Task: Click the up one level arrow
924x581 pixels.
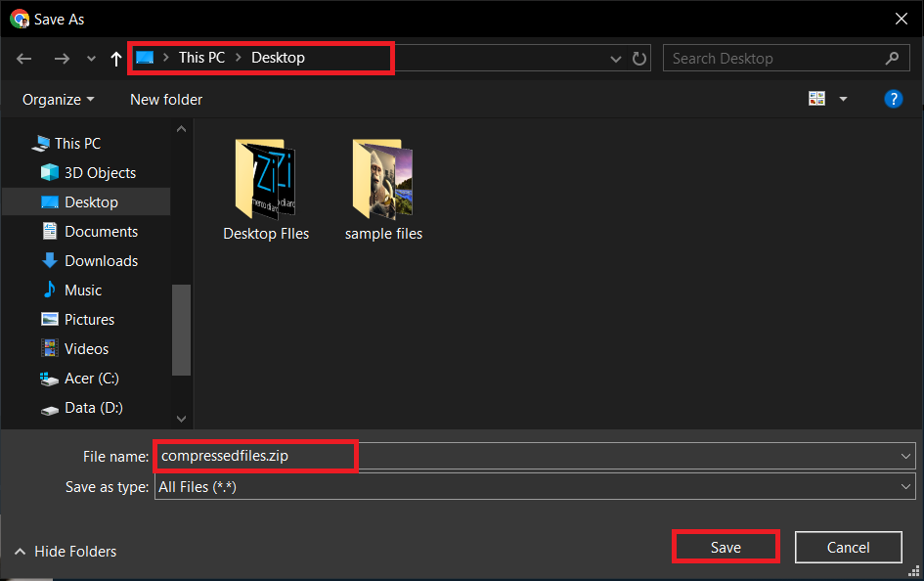Action: coord(115,58)
